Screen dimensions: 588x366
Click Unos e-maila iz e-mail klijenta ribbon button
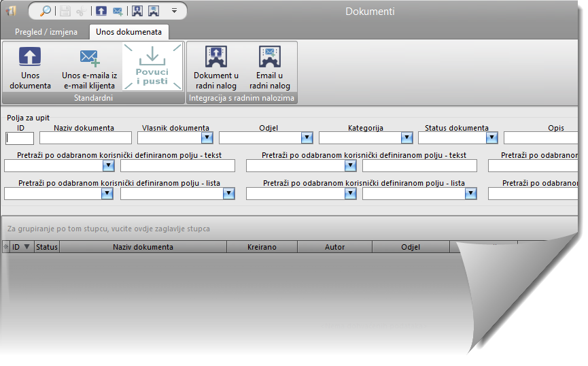[x=89, y=68]
